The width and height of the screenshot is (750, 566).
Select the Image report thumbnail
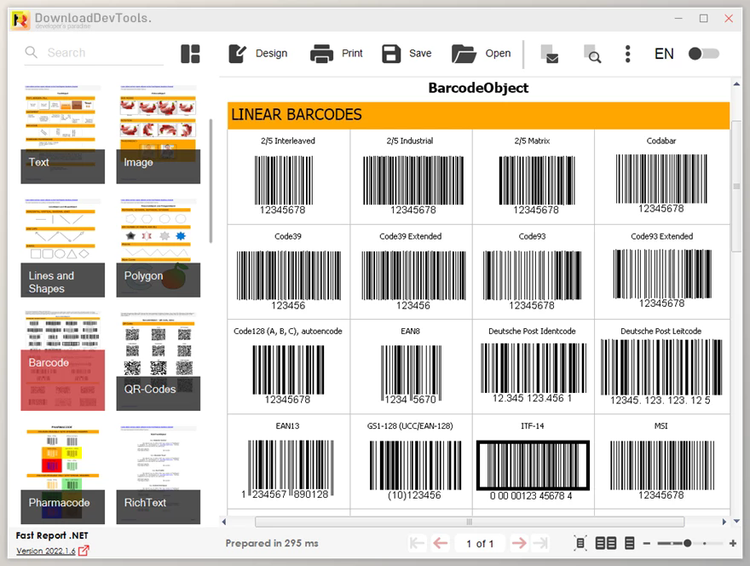[x=158, y=134]
